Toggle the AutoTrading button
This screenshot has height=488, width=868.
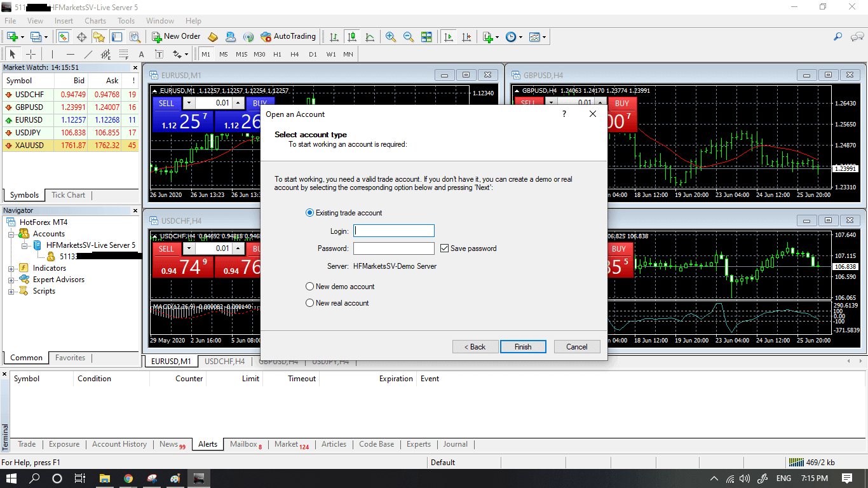point(288,37)
